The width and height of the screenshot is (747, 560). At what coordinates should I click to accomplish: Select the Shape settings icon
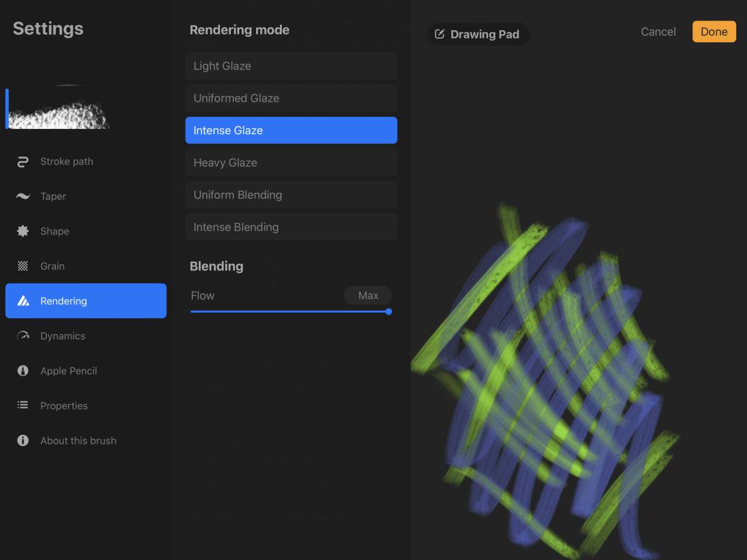(x=22, y=231)
